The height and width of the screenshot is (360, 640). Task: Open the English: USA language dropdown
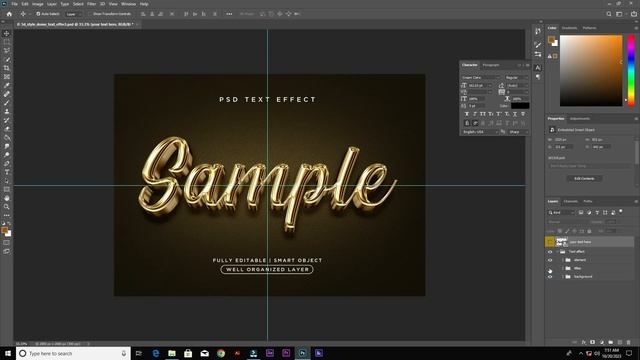point(480,132)
